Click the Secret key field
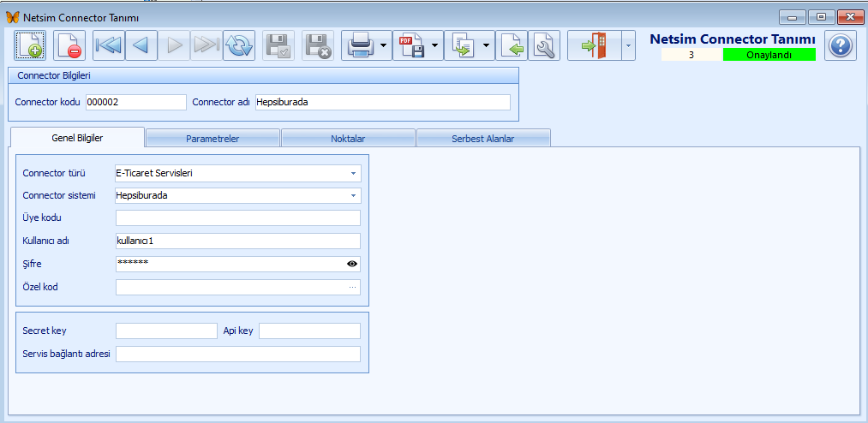 click(x=166, y=331)
